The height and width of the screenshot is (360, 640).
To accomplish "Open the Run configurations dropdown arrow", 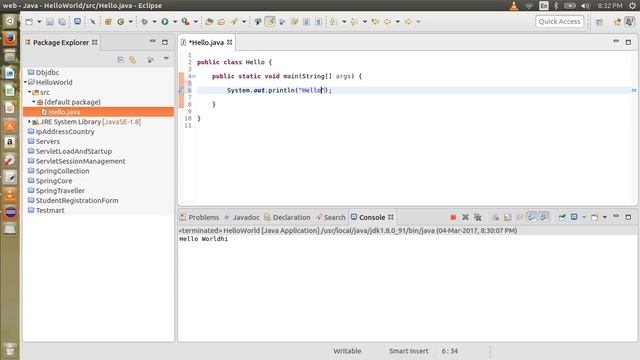I will 175,22.
